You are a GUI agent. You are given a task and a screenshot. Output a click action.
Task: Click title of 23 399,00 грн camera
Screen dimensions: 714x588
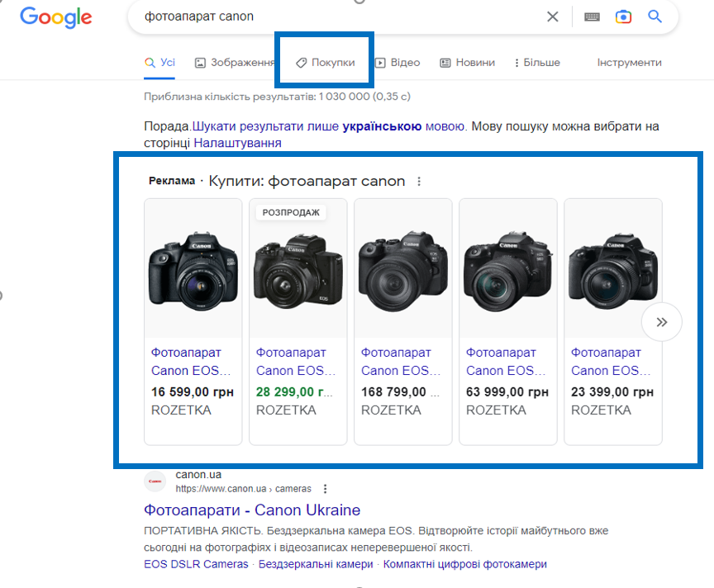click(x=611, y=362)
